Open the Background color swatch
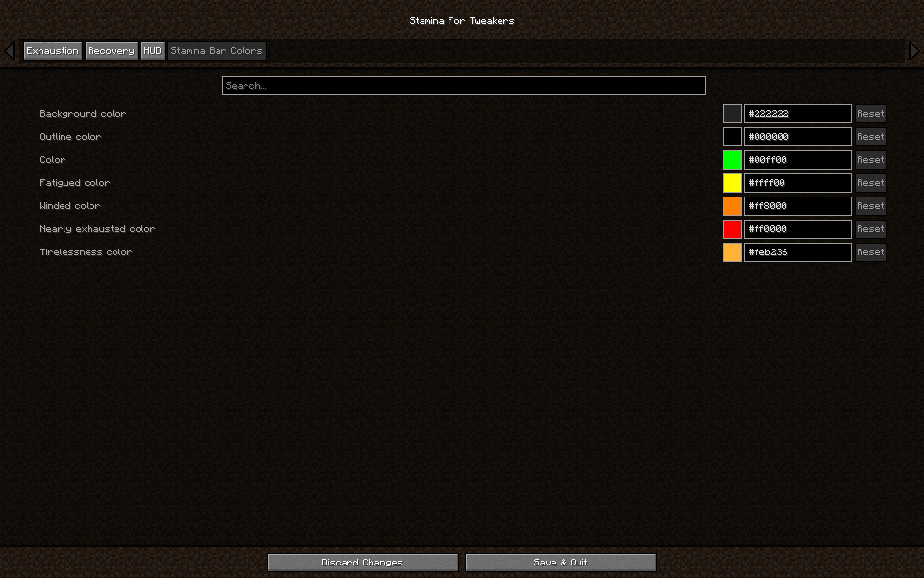924x578 pixels. pos(732,113)
